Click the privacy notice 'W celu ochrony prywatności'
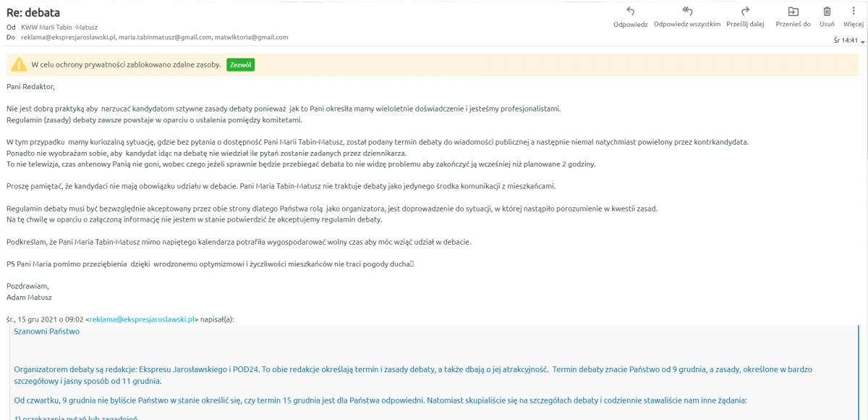The height and width of the screenshot is (420, 868). tap(126, 64)
